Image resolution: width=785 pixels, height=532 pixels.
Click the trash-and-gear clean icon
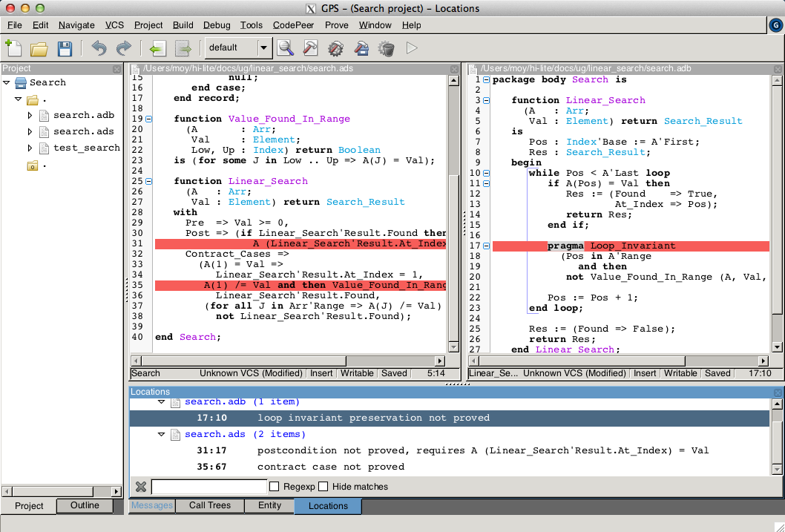click(387, 48)
